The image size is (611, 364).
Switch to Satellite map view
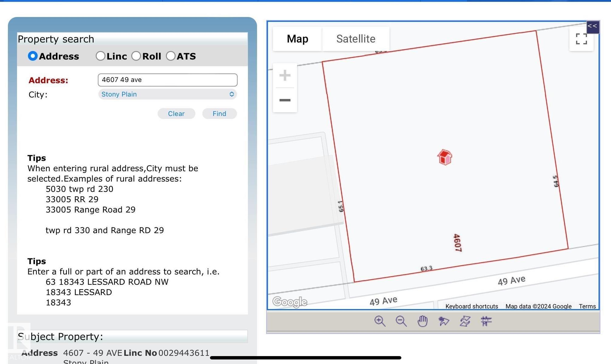point(355,39)
